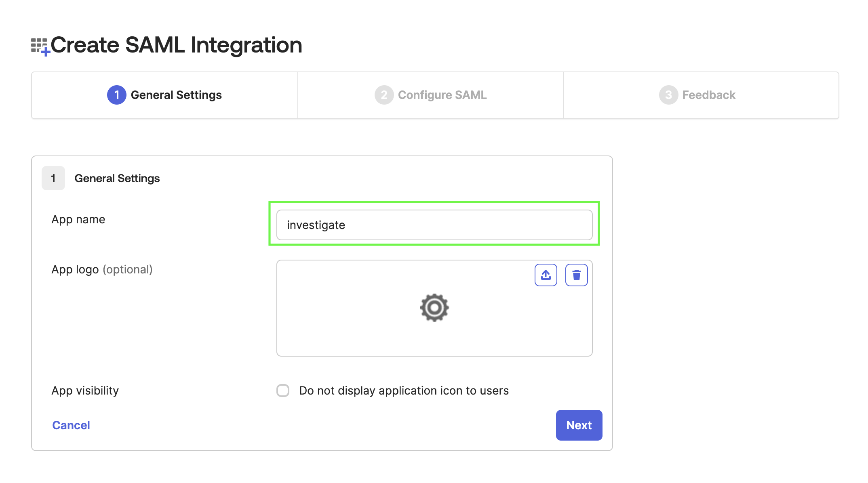
Task: Click inside the highlighted 'investigate' text box
Action: pyautogui.click(x=434, y=225)
